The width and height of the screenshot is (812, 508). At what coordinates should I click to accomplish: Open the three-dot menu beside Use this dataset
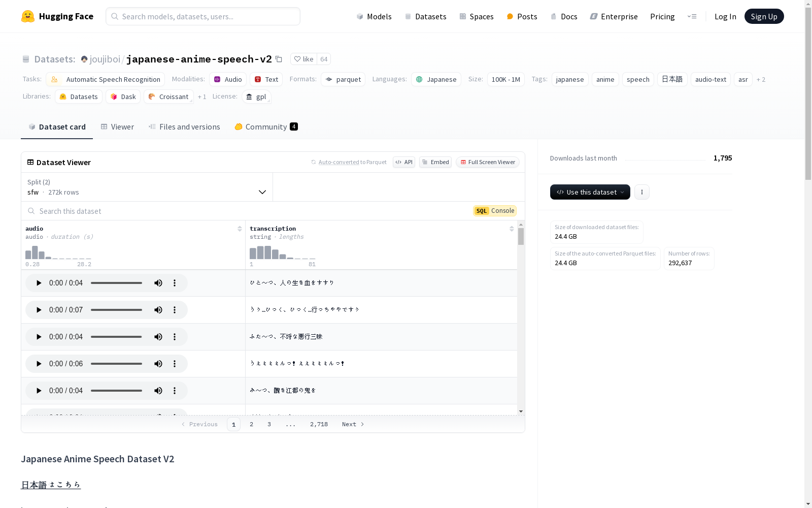[642, 192]
